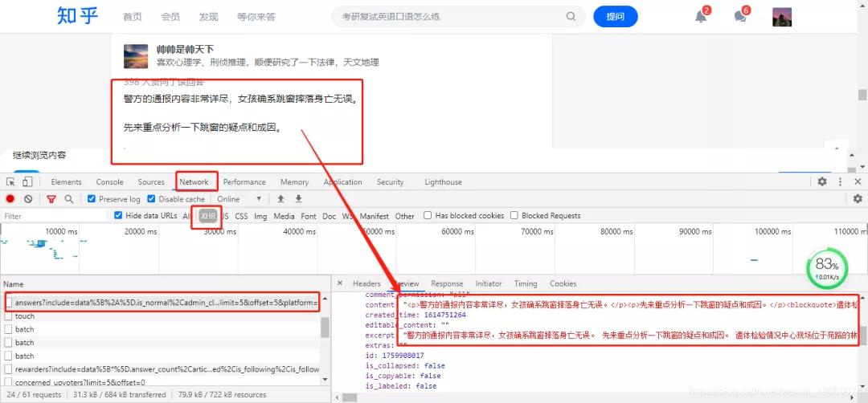Select the inspect element cursor icon
Image resolution: width=868 pixels, height=403 pixels.
click(10, 182)
